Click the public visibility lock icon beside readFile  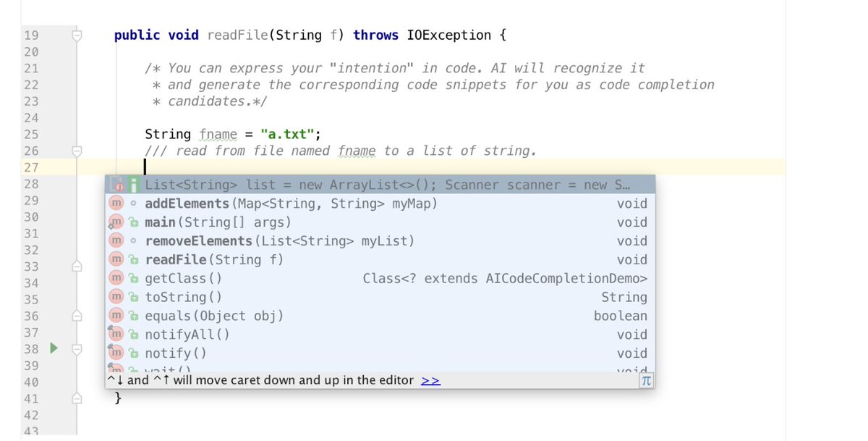(x=133, y=260)
